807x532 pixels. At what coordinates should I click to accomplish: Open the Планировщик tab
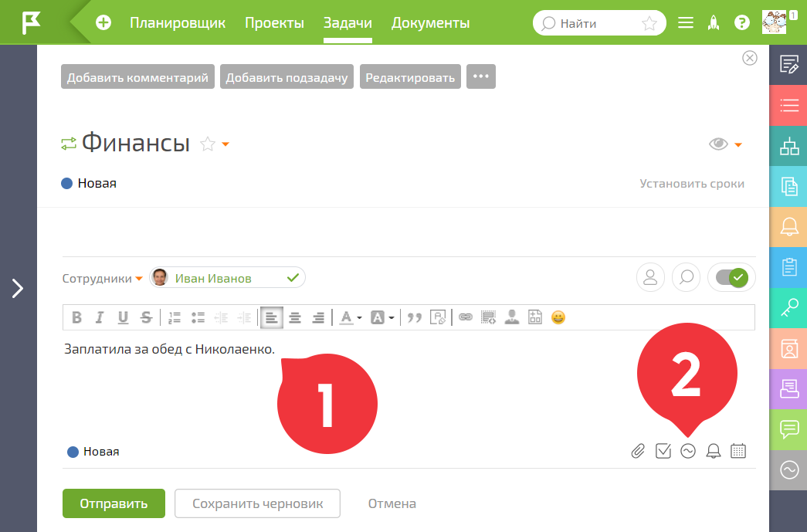tap(178, 23)
